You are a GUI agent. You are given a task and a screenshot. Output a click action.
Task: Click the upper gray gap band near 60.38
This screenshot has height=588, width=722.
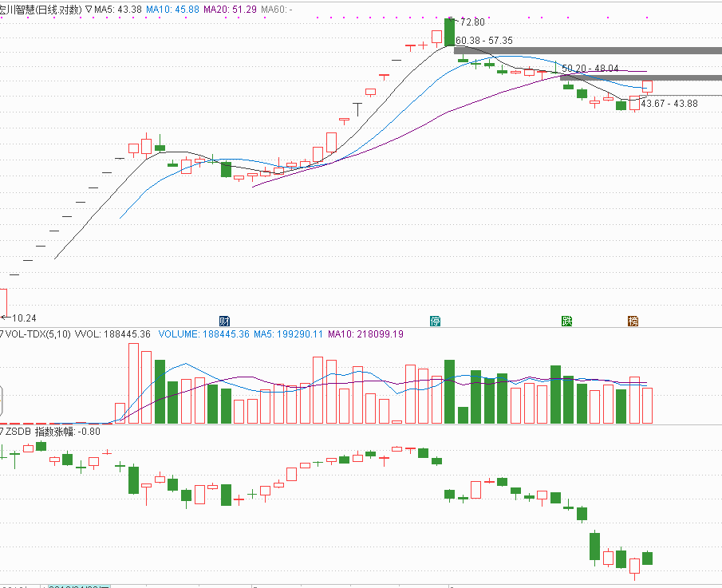pyautogui.click(x=588, y=50)
